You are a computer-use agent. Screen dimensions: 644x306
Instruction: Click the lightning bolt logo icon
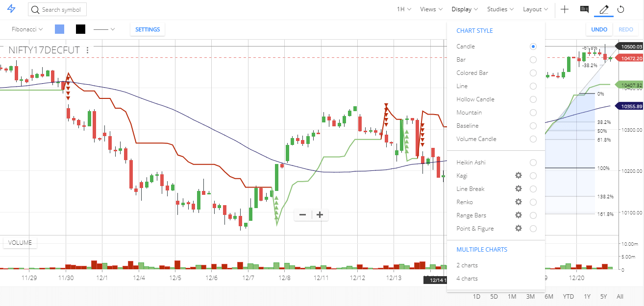point(11,9)
